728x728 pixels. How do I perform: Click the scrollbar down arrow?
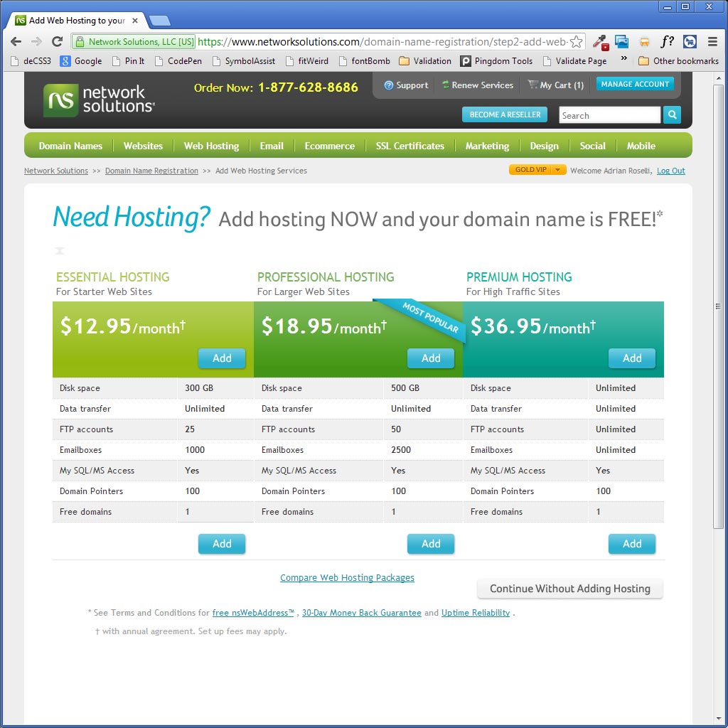coord(718,719)
